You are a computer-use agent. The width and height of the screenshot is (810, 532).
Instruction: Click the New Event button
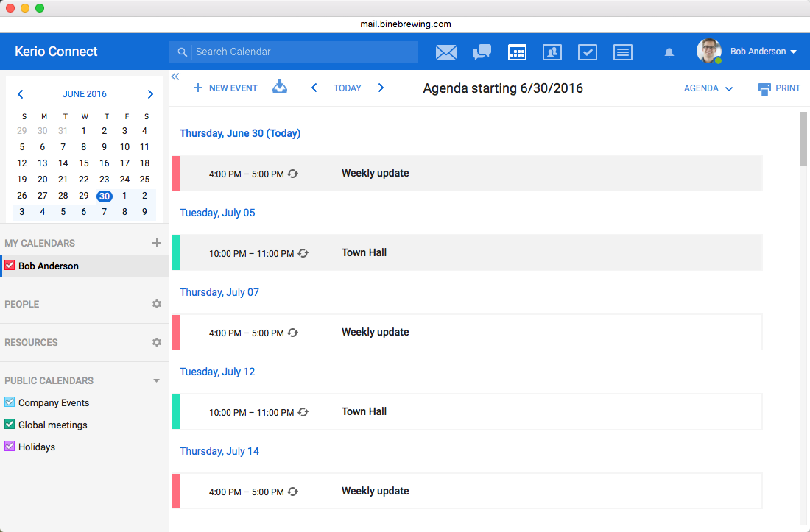(225, 88)
